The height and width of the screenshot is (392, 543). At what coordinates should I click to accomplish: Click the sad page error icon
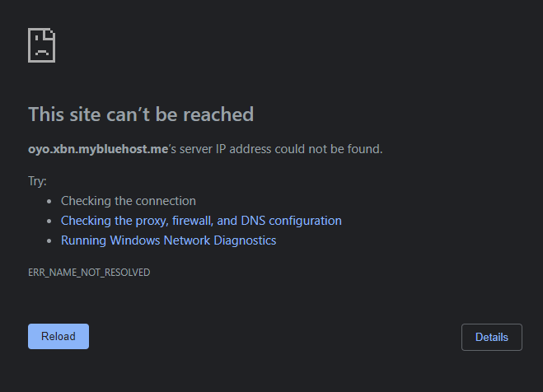point(41,45)
